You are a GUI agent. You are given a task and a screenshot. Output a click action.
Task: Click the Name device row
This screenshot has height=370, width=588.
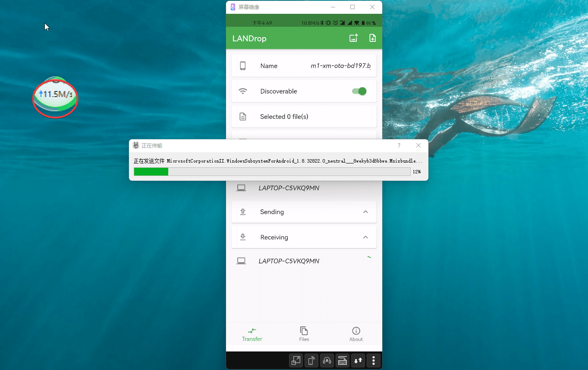(x=304, y=66)
